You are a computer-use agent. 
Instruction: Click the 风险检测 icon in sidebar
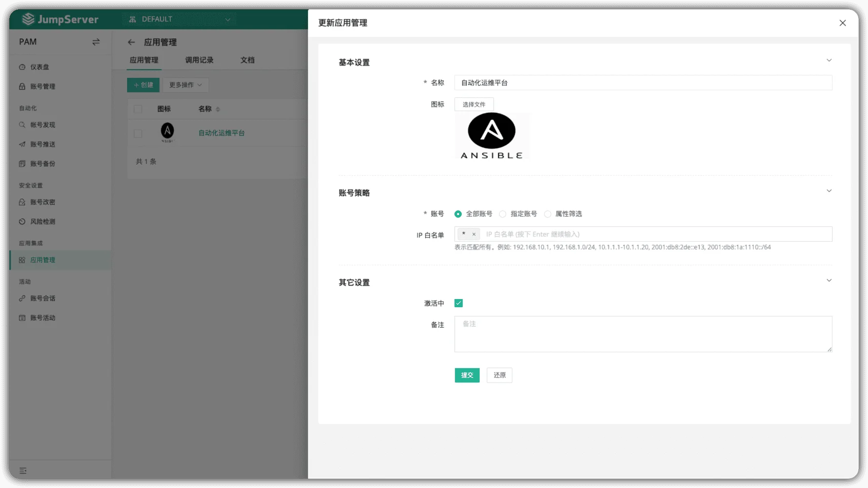click(x=22, y=222)
